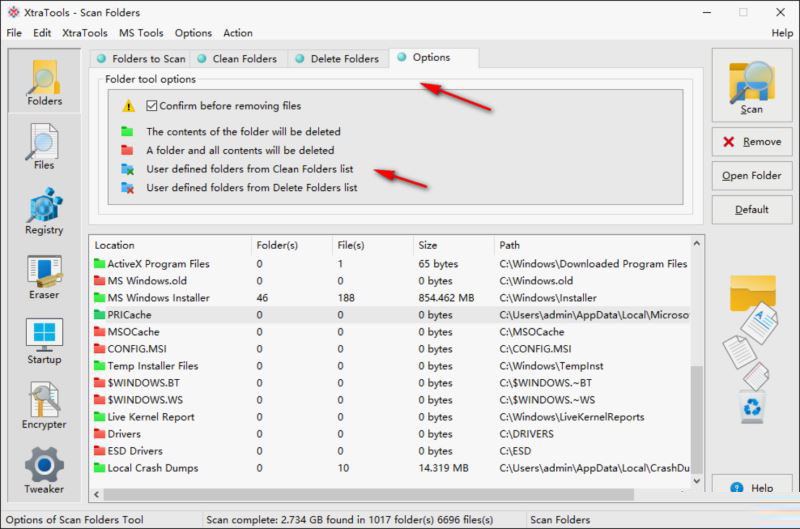Image resolution: width=800 pixels, height=529 pixels.
Task: Click the green folder icon of ActiveX Program Files
Action: click(x=99, y=264)
